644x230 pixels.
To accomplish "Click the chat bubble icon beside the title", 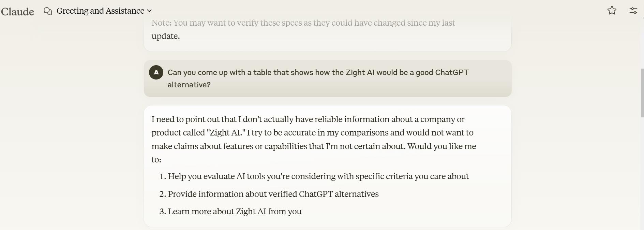I will (x=48, y=11).
